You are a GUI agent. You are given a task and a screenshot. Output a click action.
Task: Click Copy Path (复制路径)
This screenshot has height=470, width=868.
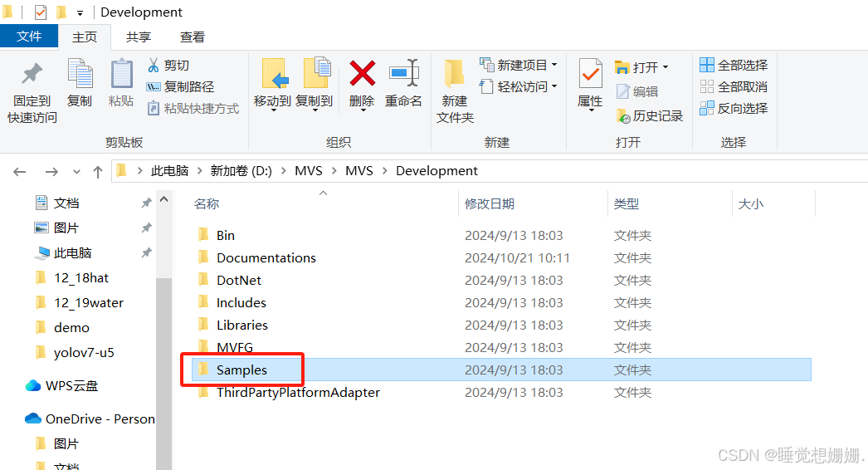coord(180,86)
